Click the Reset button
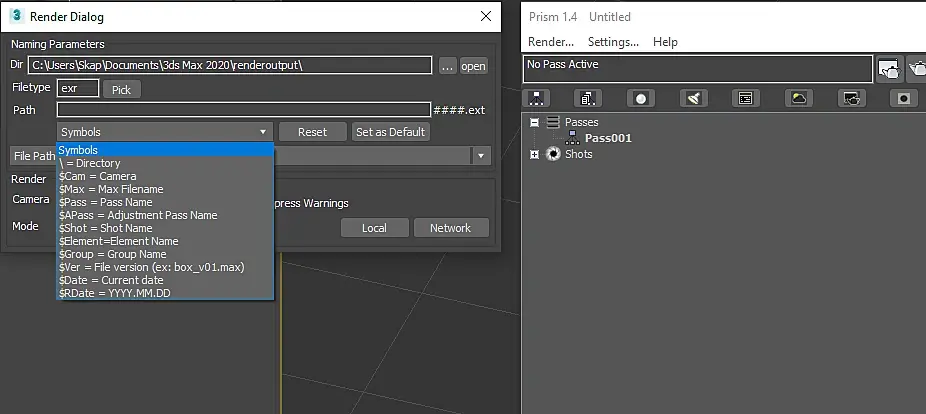The image size is (926, 414). point(312,132)
